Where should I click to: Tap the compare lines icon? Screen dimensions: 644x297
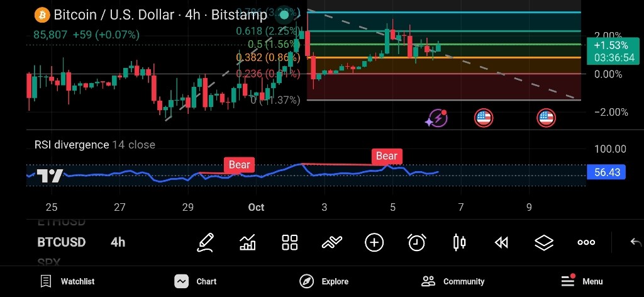[332, 243]
